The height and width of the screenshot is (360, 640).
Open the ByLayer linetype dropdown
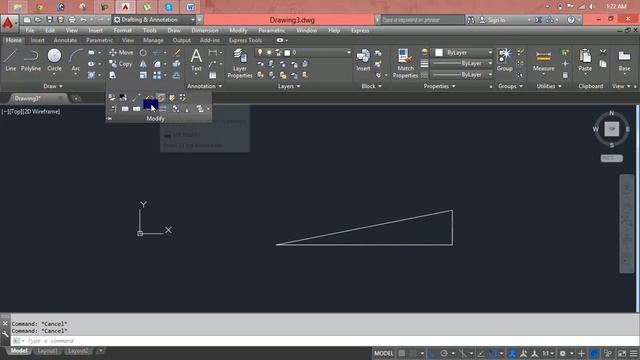[x=462, y=75]
